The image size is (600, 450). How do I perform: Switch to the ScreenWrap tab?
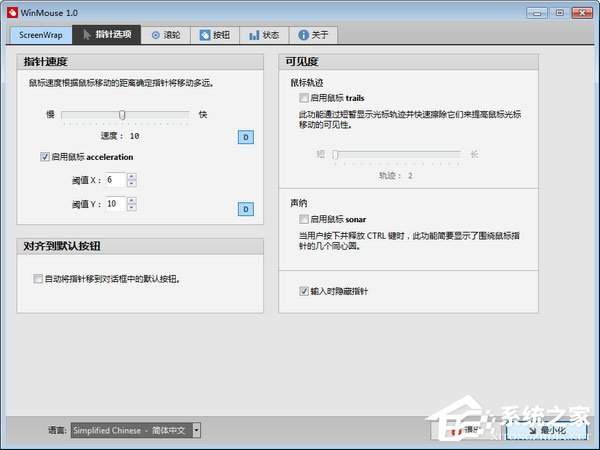40,34
